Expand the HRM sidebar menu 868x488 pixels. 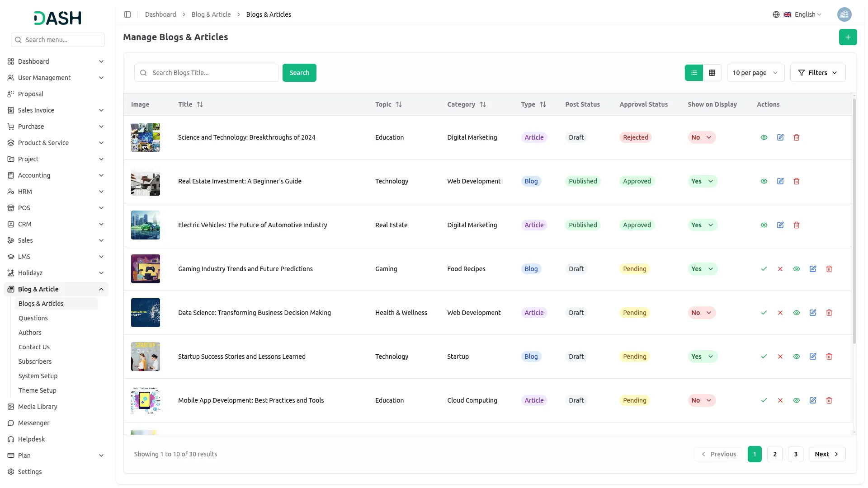coord(56,192)
